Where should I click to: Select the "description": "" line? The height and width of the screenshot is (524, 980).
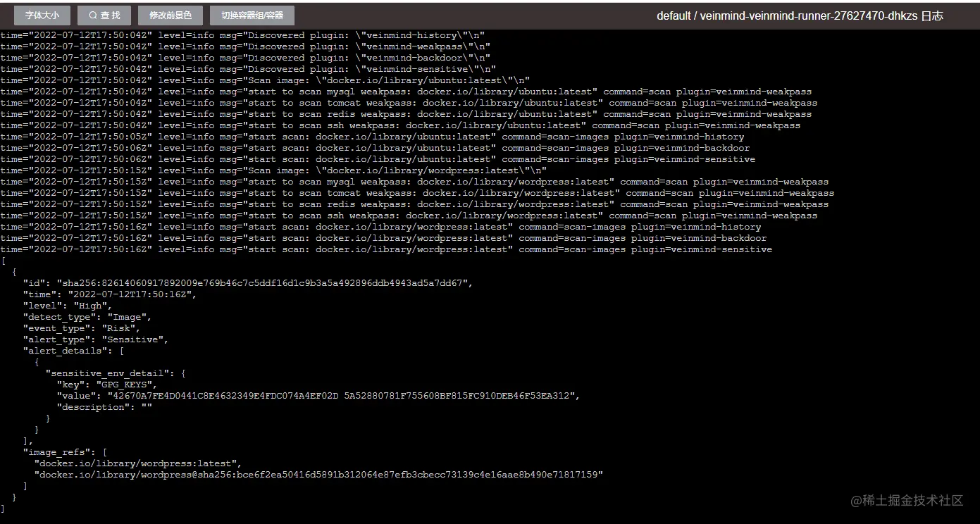click(104, 407)
